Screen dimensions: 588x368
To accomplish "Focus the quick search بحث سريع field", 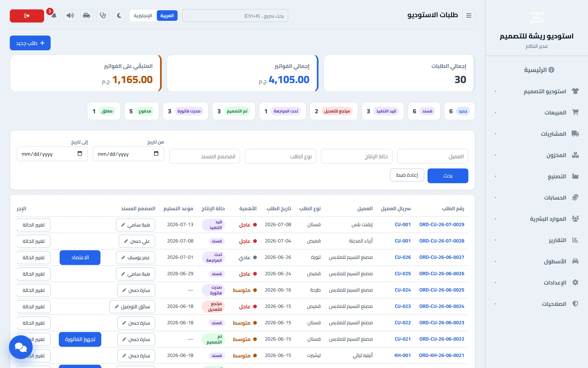I will point(235,16).
